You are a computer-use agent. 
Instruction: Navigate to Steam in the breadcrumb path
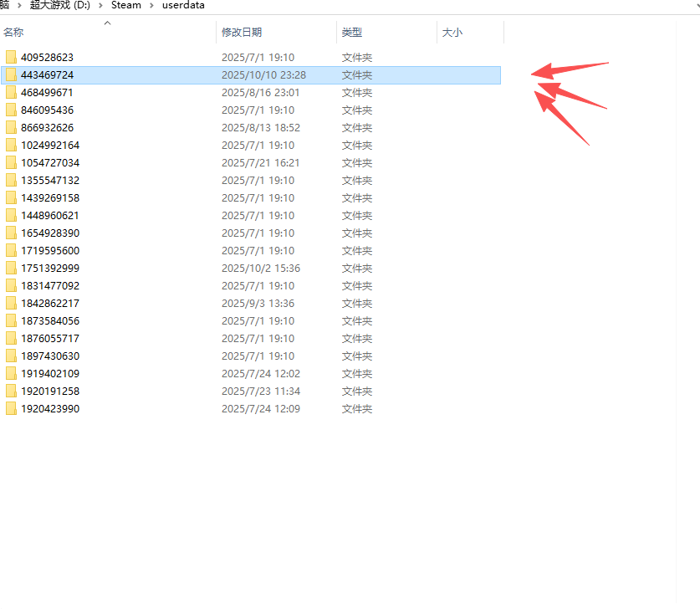(126, 6)
